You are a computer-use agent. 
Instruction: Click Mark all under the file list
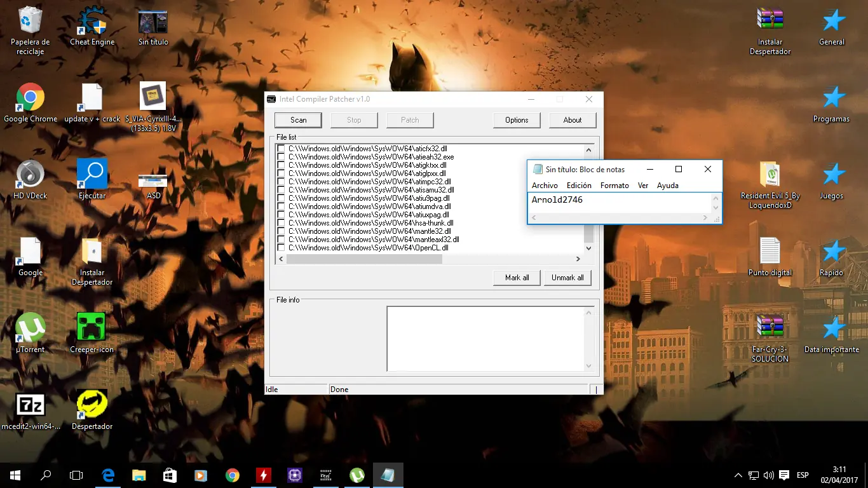[517, 278]
